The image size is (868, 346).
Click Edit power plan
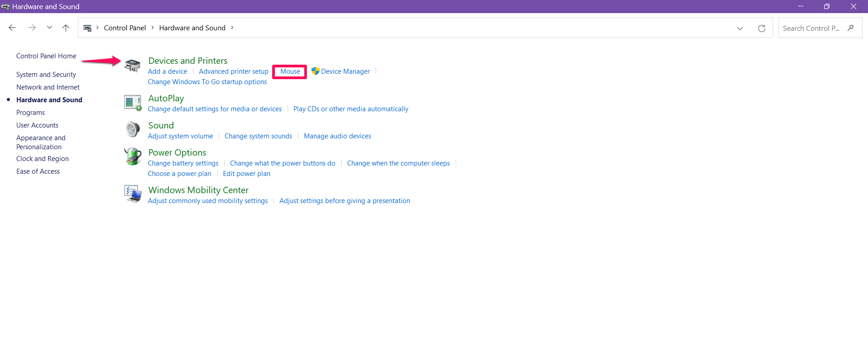(x=246, y=174)
